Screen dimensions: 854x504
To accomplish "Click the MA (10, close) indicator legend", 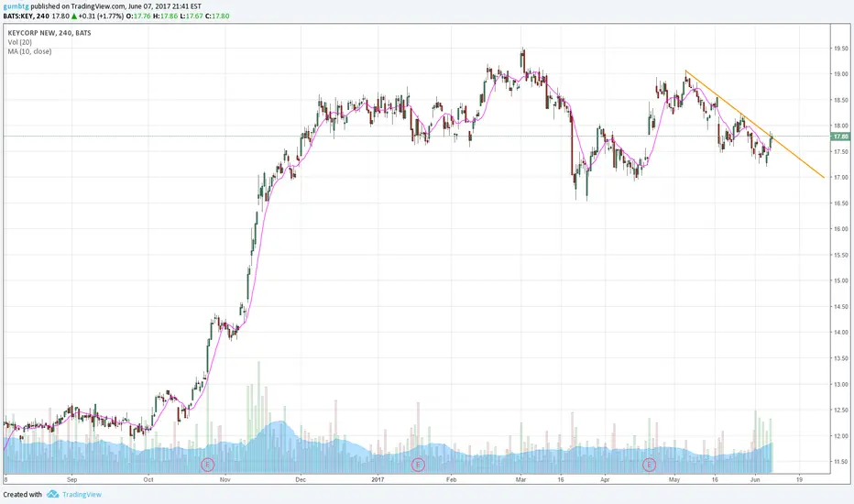I will [x=29, y=51].
